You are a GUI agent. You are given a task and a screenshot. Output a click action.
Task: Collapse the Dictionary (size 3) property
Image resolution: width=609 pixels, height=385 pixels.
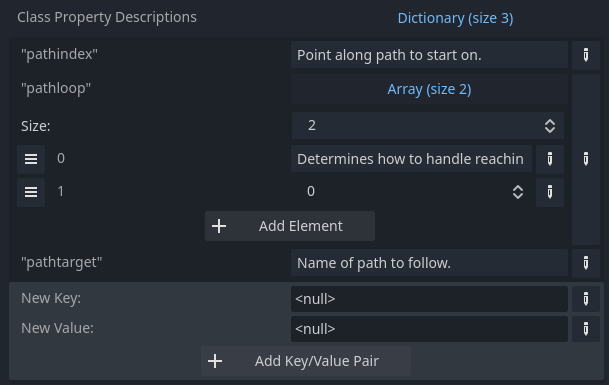(x=455, y=18)
